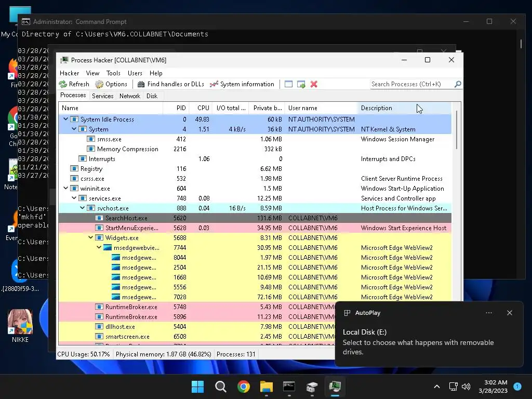Click the msedgewebview icon for PID 8044

pos(116,258)
